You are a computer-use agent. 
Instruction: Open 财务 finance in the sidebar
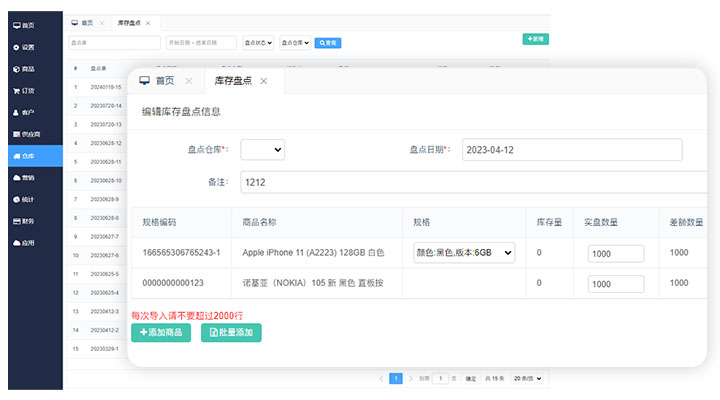pos(28,220)
